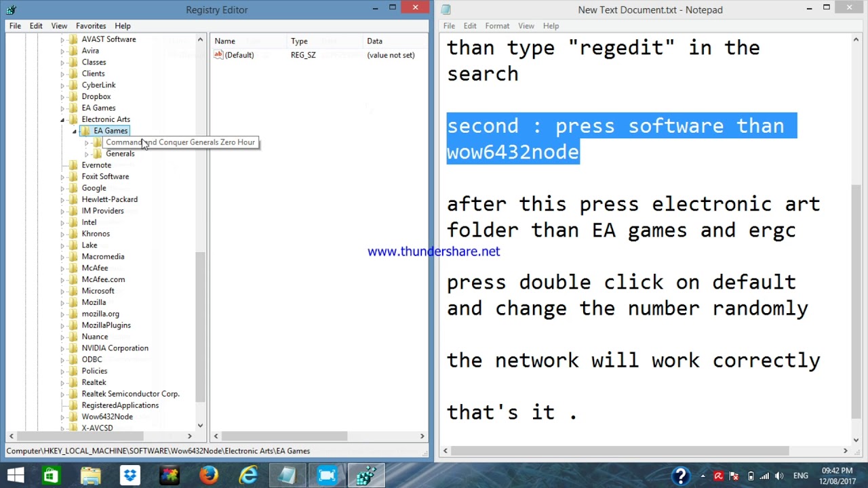Screen dimensions: 868x488
Task: Select the Electronic Arts registry key
Action: 106,119
